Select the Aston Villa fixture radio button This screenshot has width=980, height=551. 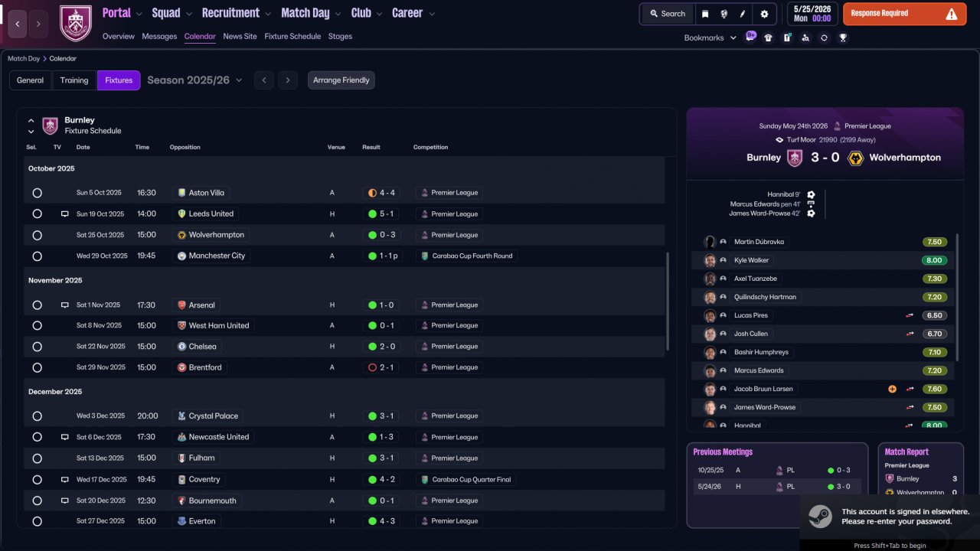[37, 194]
